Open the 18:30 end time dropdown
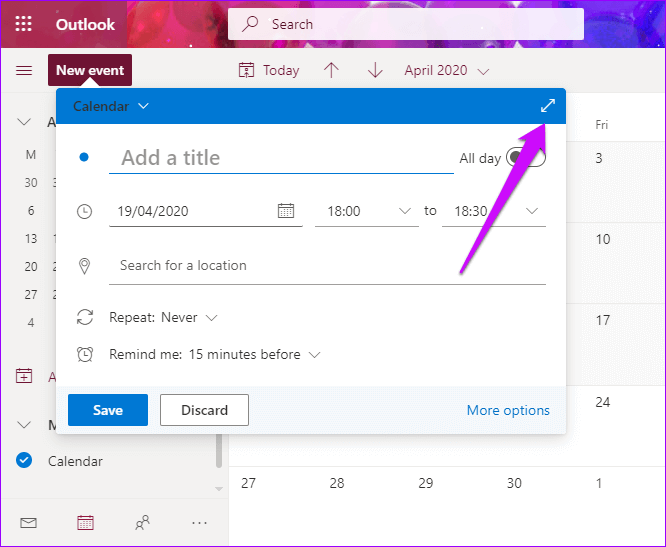666x547 pixels. point(494,211)
